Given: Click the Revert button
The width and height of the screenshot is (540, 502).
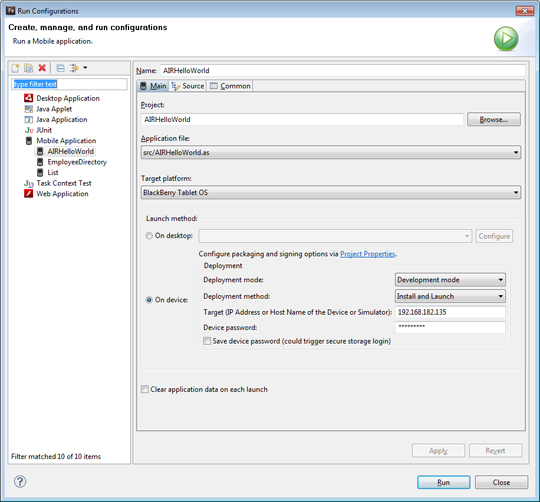Looking at the screenshot, I should (x=496, y=450).
